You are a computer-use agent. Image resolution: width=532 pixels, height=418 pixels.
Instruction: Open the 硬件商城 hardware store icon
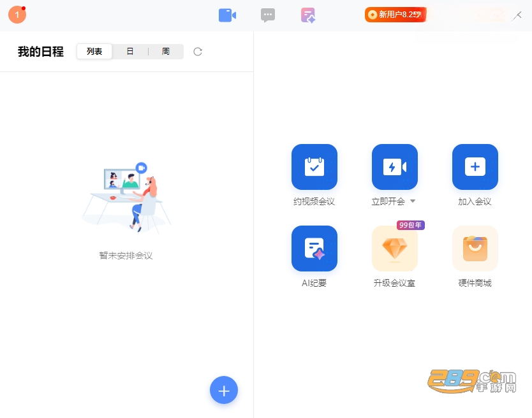click(475, 249)
